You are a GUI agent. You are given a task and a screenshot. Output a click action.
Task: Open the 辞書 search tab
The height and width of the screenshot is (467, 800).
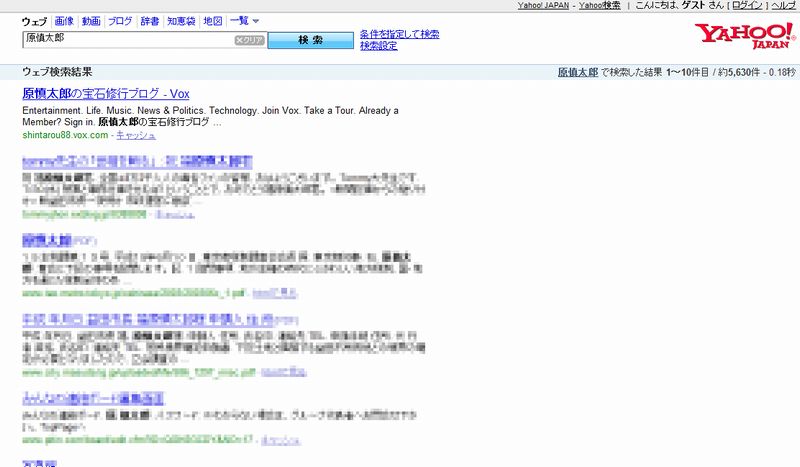[149, 21]
